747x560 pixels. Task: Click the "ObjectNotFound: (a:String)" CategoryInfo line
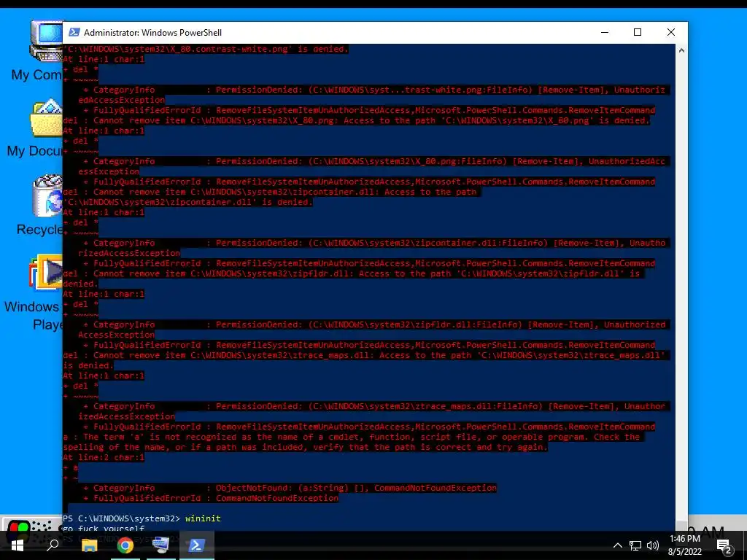coord(290,488)
